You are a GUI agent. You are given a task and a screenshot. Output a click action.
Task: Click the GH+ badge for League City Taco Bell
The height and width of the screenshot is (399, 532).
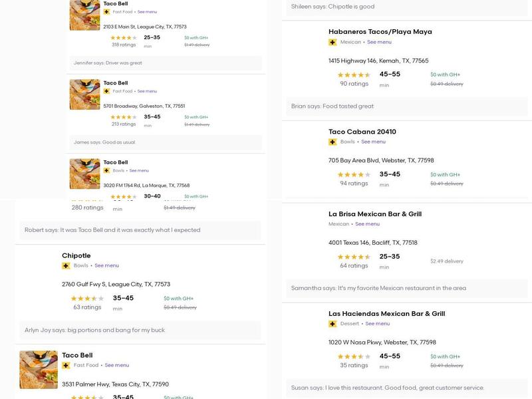(x=106, y=12)
